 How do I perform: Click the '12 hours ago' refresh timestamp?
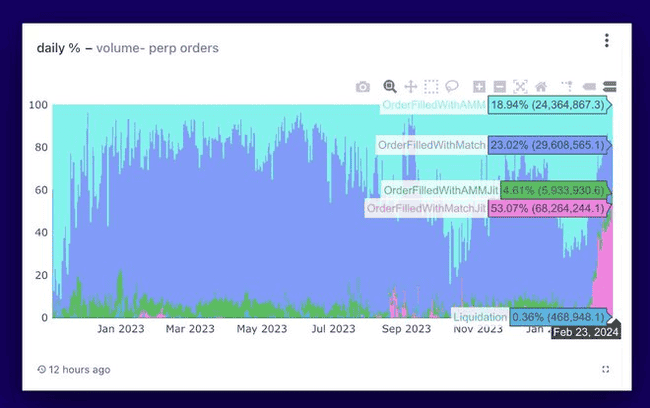[79, 369]
